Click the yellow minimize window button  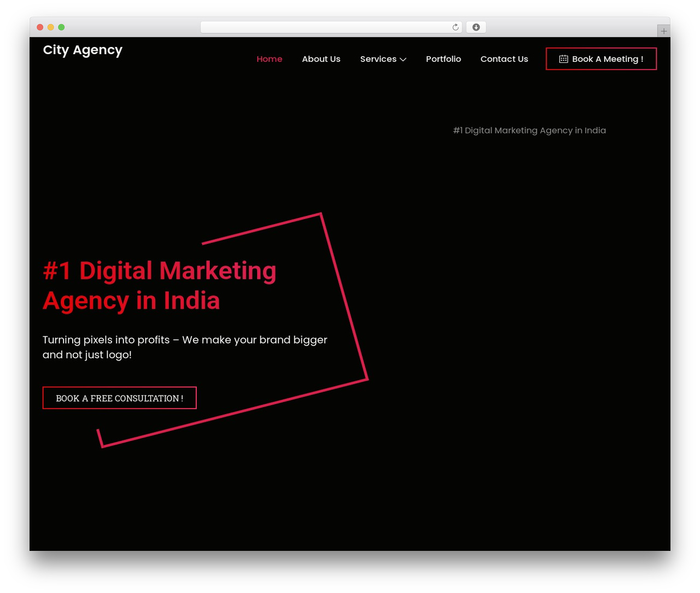[x=51, y=27]
